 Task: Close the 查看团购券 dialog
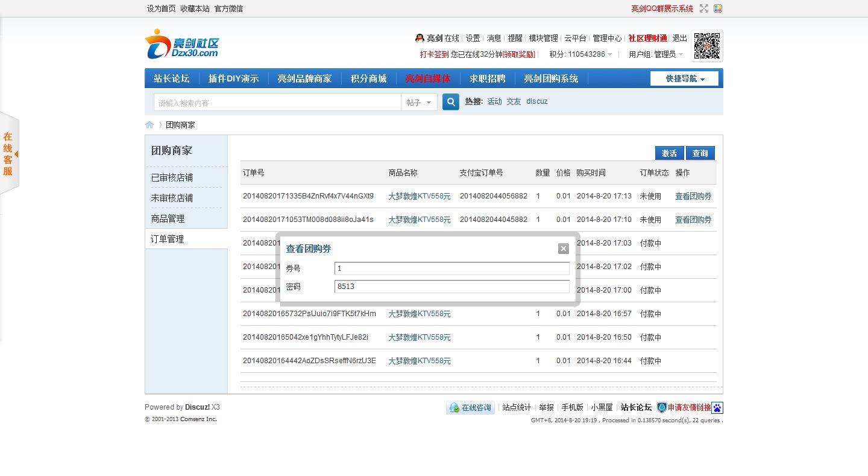point(563,249)
